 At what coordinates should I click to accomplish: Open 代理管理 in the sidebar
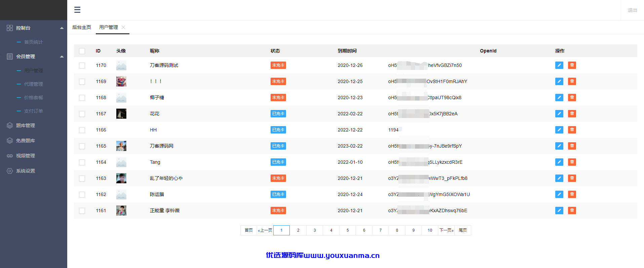tap(34, 84)
